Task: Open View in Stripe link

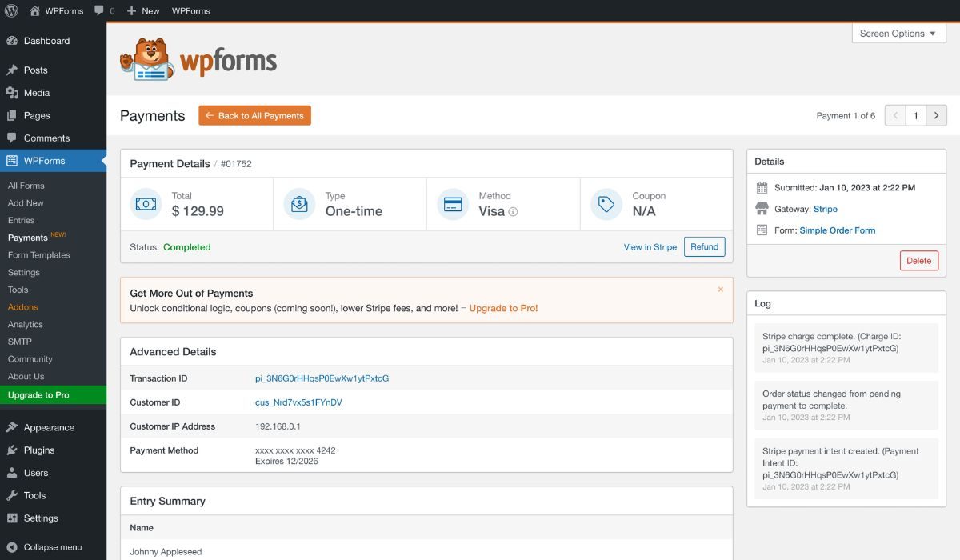Action: 650,247
